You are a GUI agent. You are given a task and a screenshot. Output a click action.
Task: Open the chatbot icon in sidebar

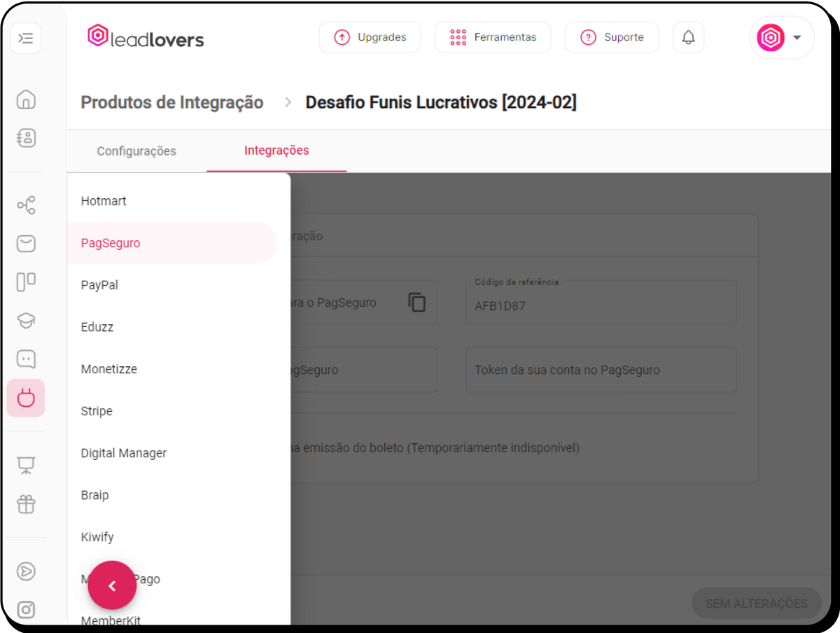click(26, 359)
